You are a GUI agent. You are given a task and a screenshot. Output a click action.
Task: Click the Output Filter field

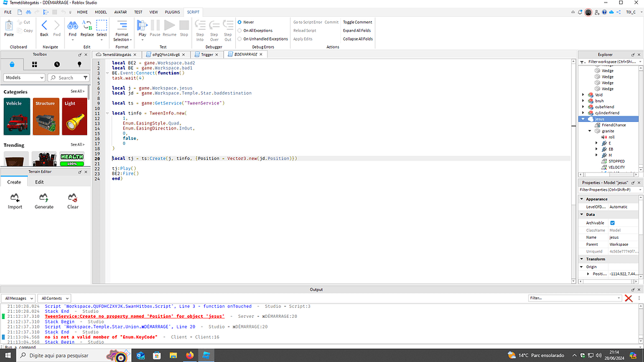pyautogui.click(x=574, y=299)
